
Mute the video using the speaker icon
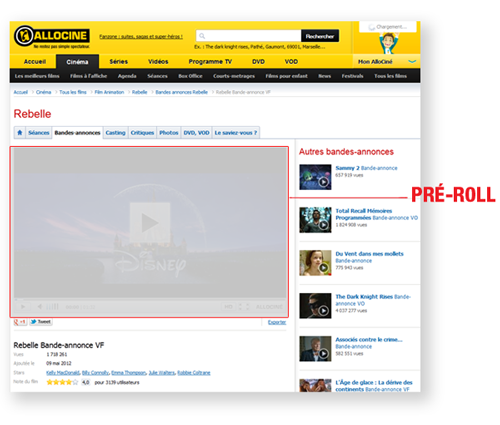click(x=40, y=306)
